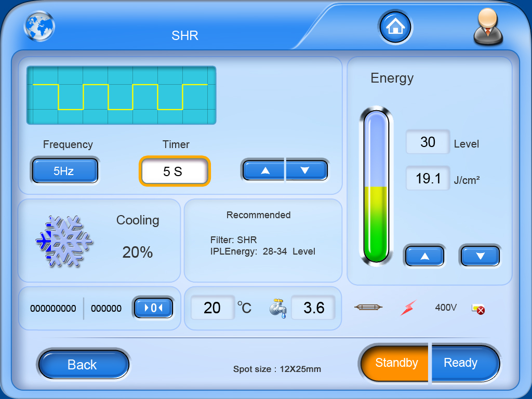Image resolution: width=532 pixels, height=399 pixels.
Task: Raise energy level with up arrow
Action: point(424,256)
